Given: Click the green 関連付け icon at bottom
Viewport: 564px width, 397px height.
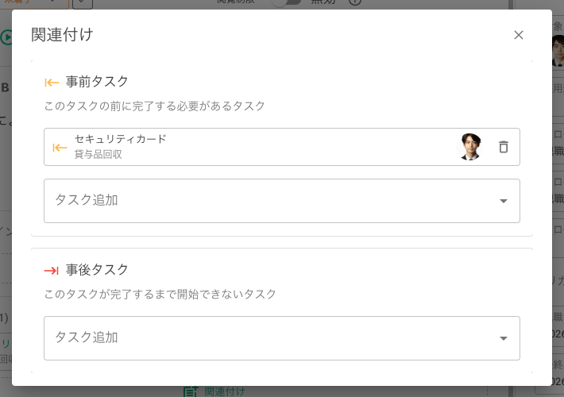Looking at the screenshot, I should pyautogui.click(x=190, y=392).
